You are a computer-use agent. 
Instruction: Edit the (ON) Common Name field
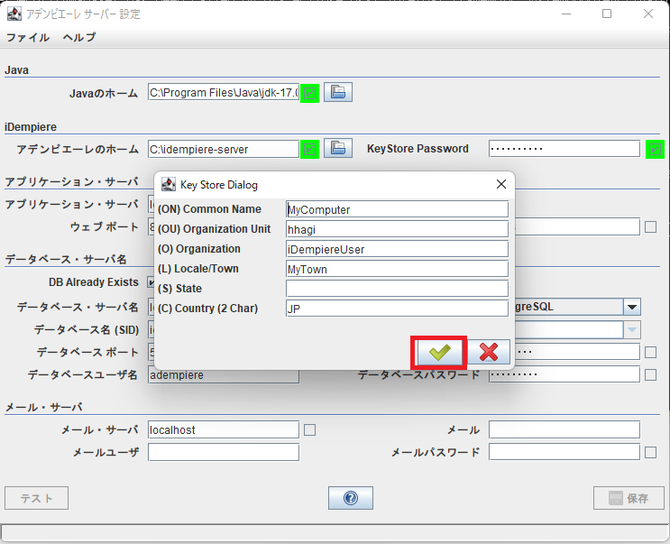pyautogui.click(x=397, y=209)
